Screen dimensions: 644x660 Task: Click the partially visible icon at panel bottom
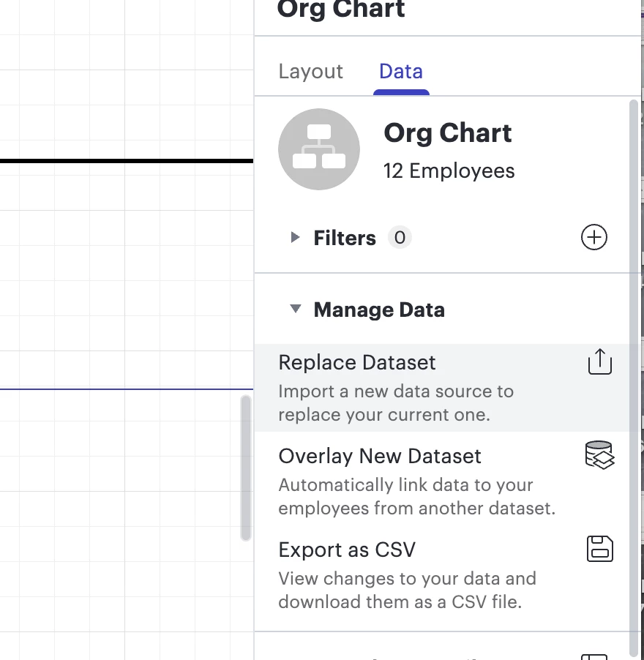tap(594, 656)
